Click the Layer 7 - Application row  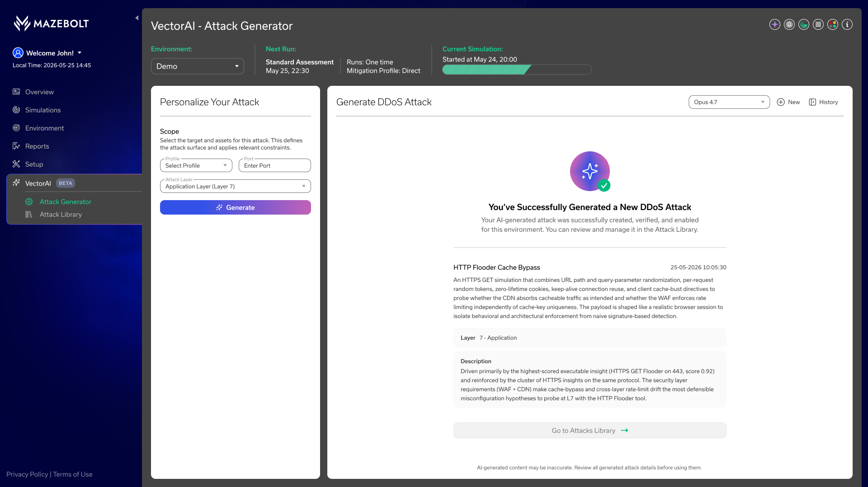click(590, 338)
